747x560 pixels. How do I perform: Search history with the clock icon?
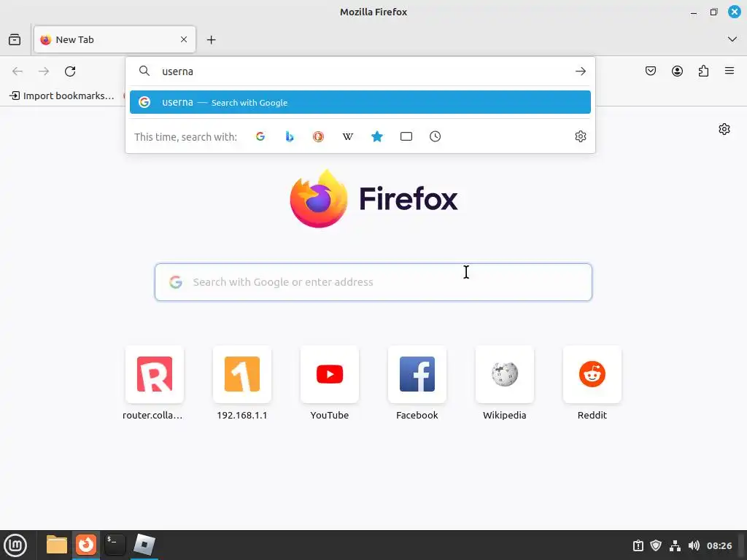(435, 136)
